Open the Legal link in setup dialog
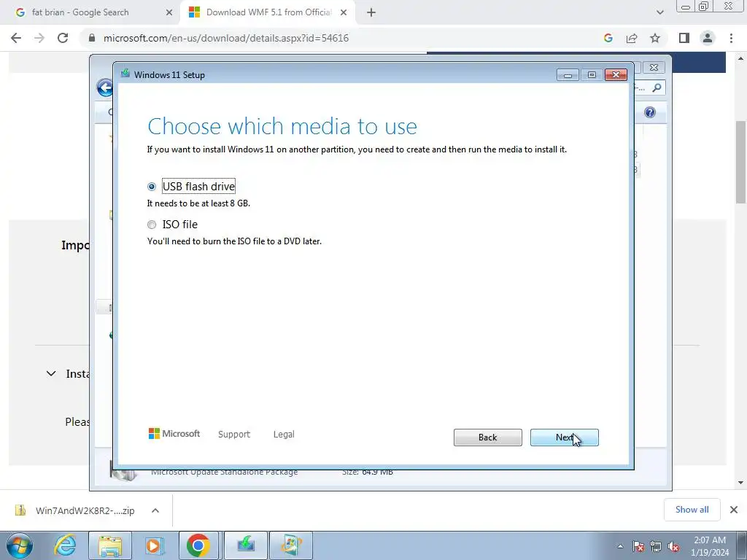The width and height of the screenshot is (747, 560). (284, 435)
